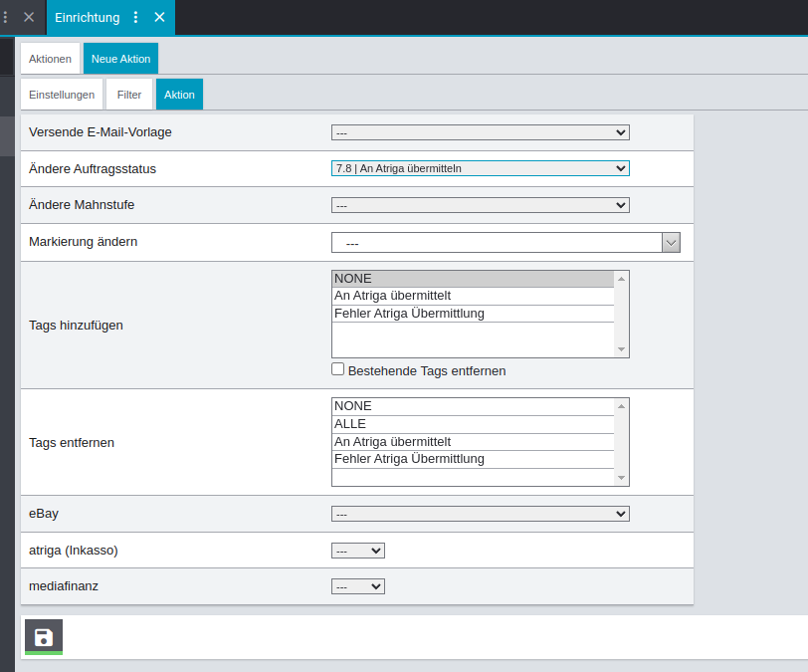
Task: Select Fehler Atriga Übermittlung in Tags entfernen
Action: (473, 459)
